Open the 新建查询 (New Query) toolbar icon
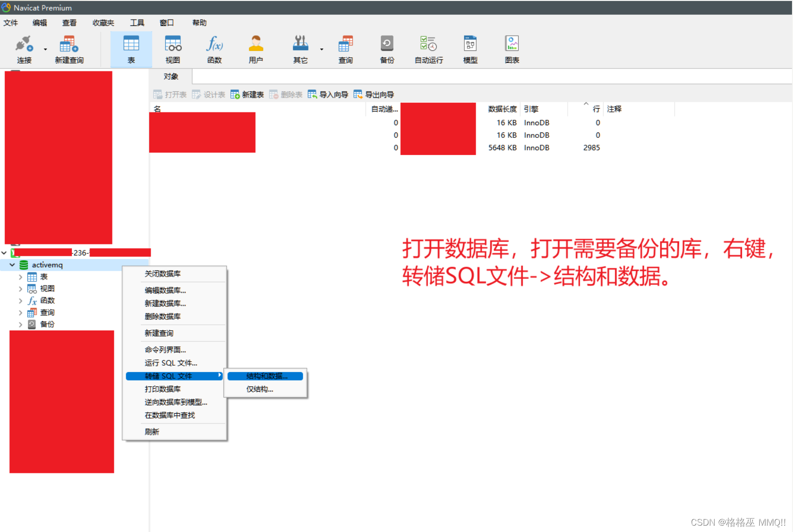The height and width of the screenshot is (532, 793). coord(69,44)
